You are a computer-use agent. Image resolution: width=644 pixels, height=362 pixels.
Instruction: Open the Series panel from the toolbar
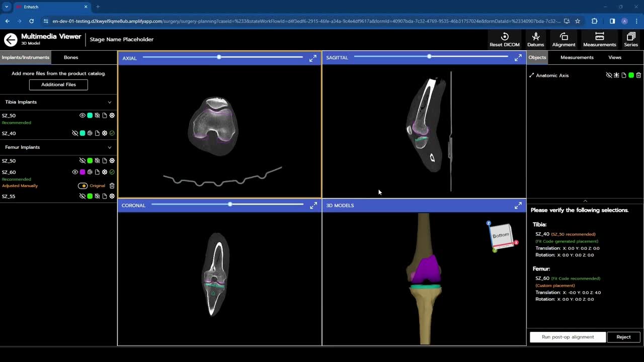click(630, 40)
